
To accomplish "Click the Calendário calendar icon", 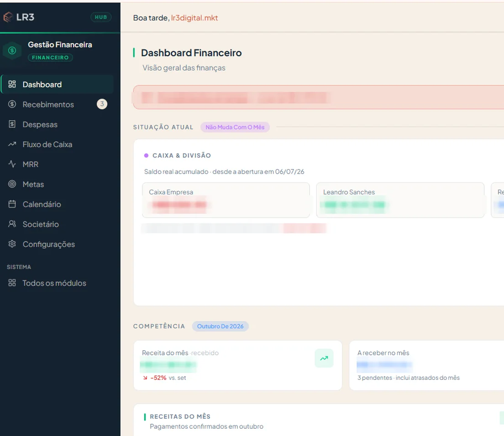I will 12,204.
